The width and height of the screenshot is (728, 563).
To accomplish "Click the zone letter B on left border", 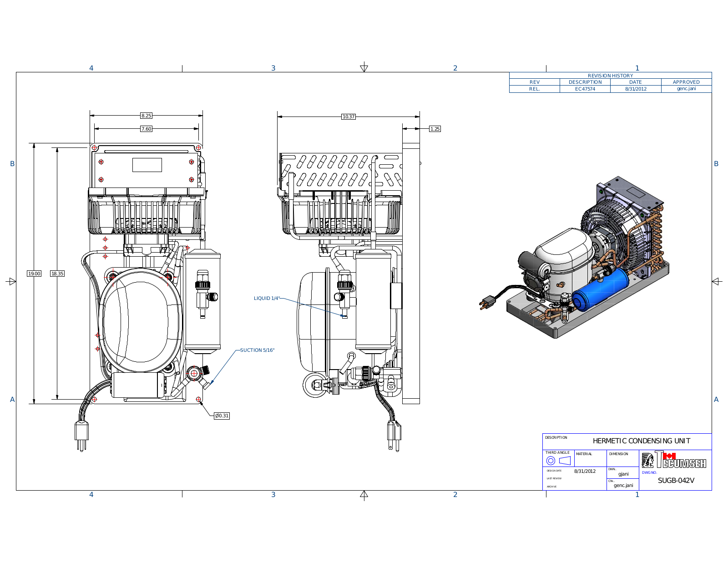I will (x=12, y=163).
